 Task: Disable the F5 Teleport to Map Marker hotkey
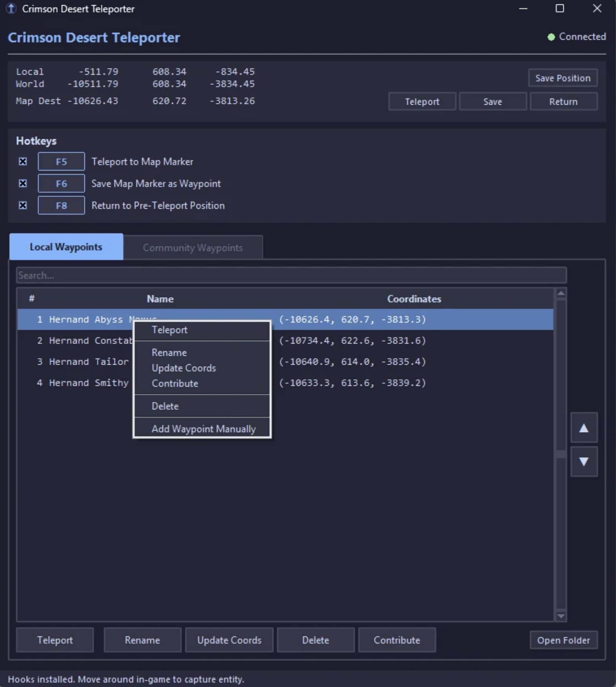coord(23,162)
